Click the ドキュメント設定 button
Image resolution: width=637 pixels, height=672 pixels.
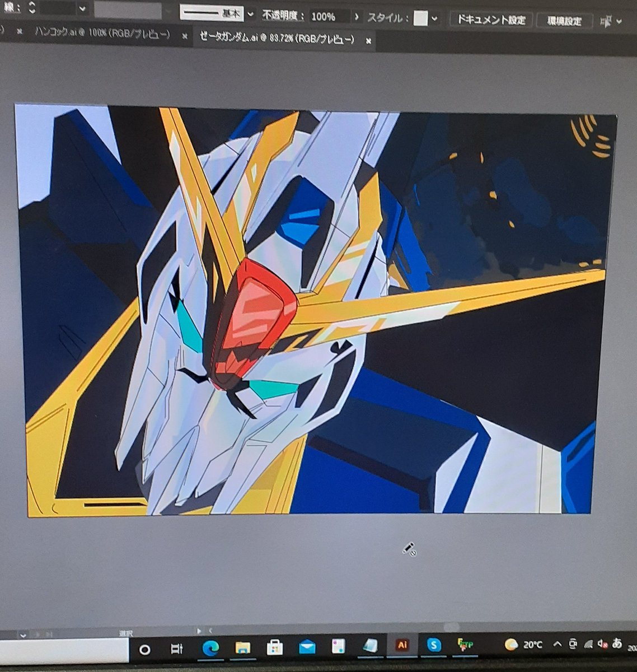[x=491, y=20]
